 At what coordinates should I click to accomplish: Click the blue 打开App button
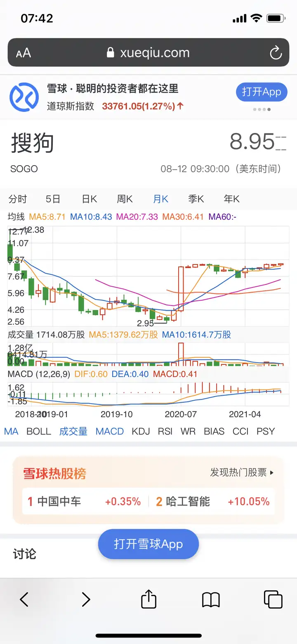click(262, 92)
